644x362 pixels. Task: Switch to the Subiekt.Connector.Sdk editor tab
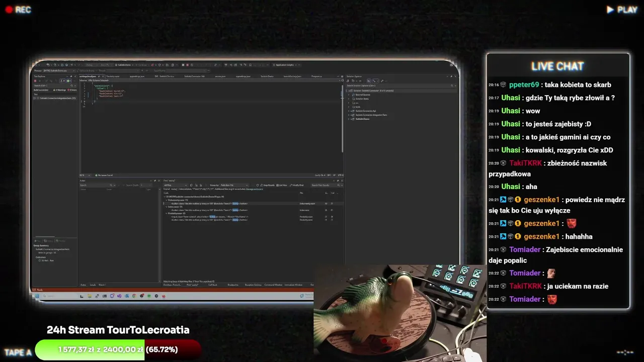point(195,76)
